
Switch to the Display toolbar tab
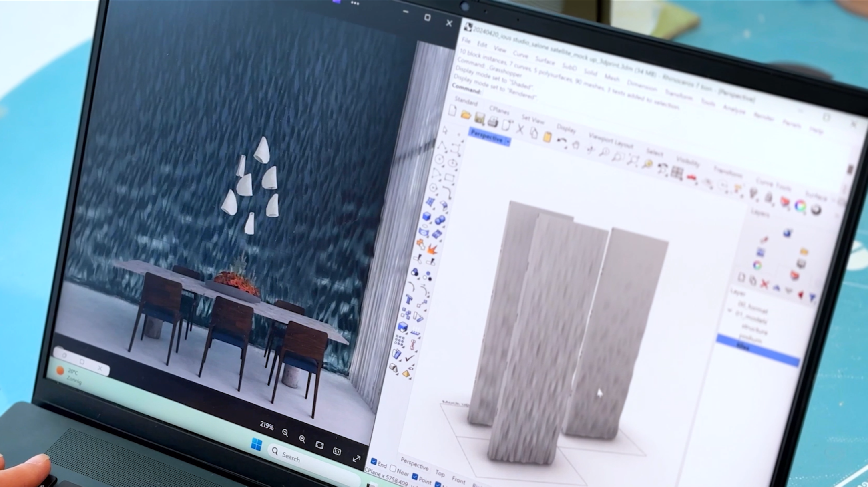[x=566, y=129]
